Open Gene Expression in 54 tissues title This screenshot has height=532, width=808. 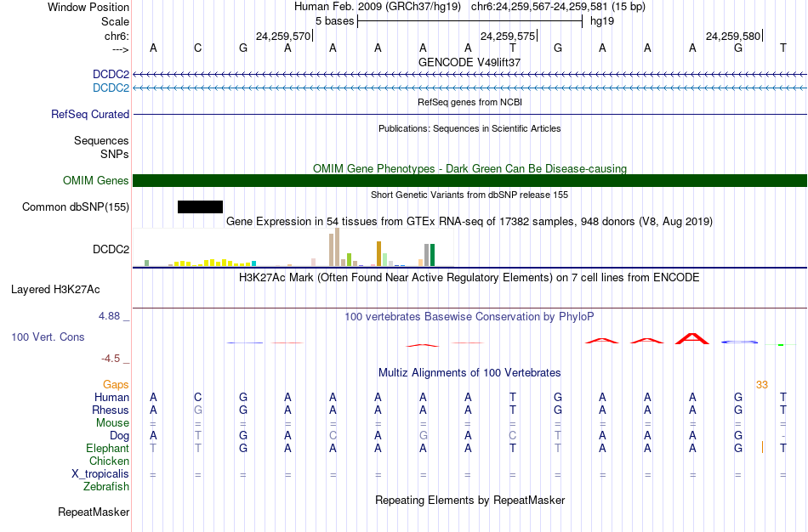pos(469,222)
